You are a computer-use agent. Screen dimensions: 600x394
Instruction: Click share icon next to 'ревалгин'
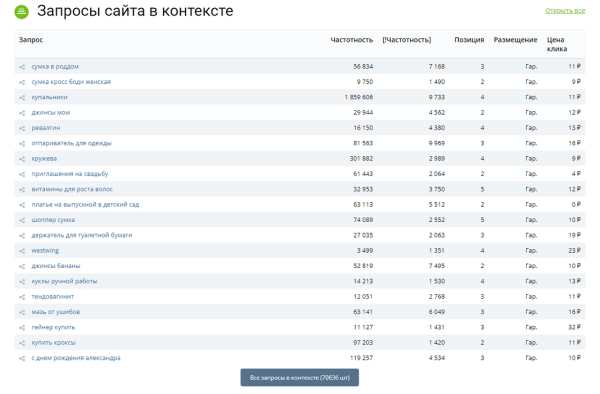[22, 128]
